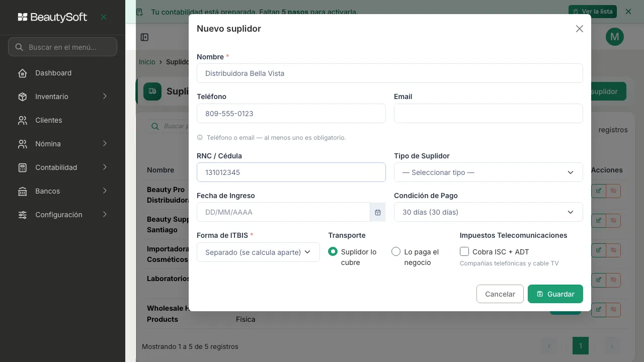The height and width of the screenshot is (362, 644).
Task: Click the user avatar M
Action: tap(615, 37)
